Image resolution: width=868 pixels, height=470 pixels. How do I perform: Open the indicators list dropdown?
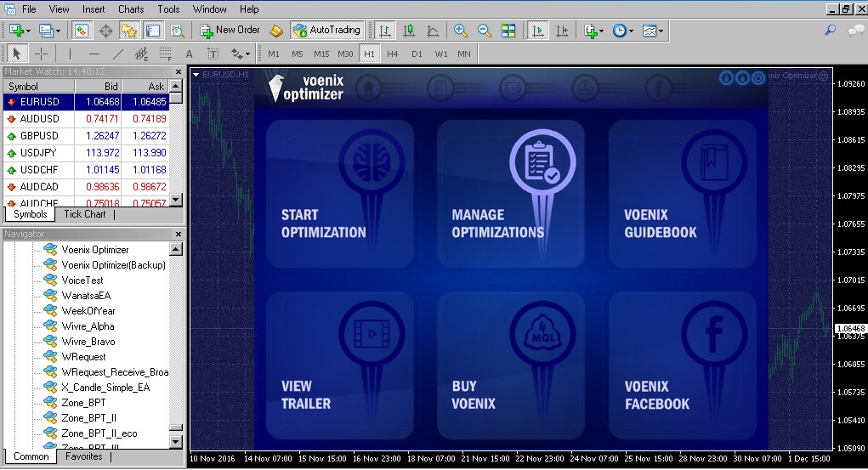(594, 31)
